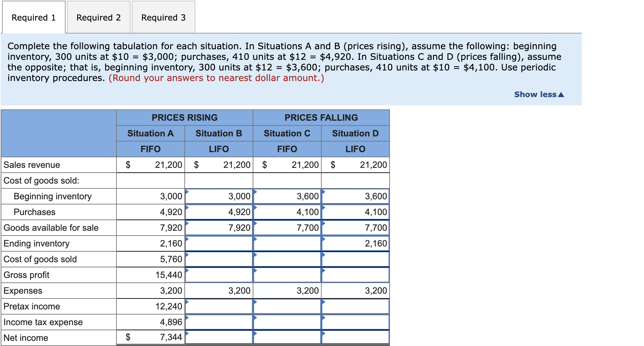Screen dimensions: 644x346
Task: Click Situation B Income tax expense cell
Action: pyautogui.click(x=219, y=322)
